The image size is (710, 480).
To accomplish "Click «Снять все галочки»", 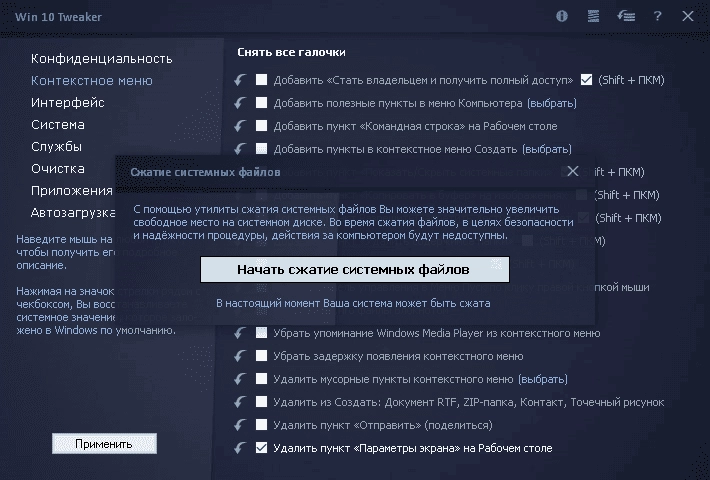I will coord(291,53).
